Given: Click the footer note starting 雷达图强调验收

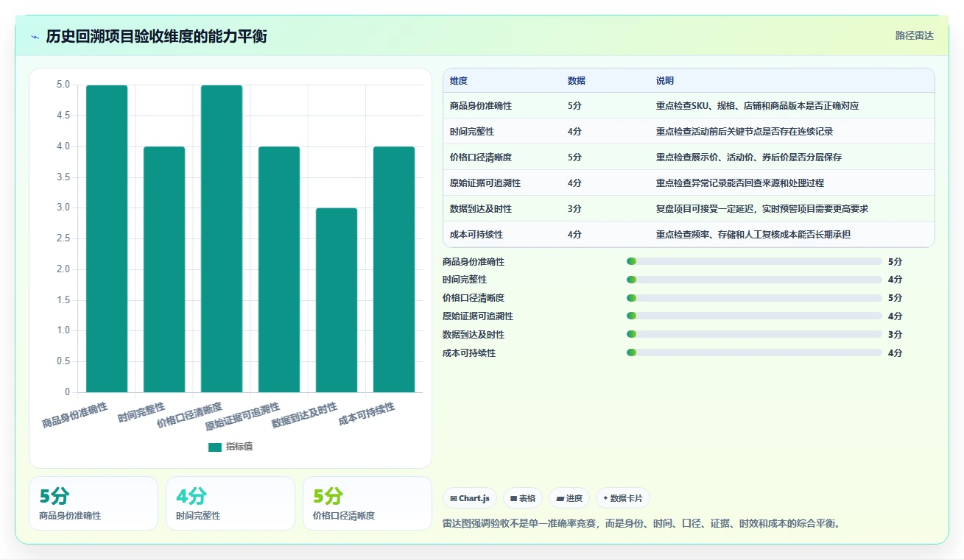Looking at the screenshot, I should pyautogui.click(x=643, y=524).
